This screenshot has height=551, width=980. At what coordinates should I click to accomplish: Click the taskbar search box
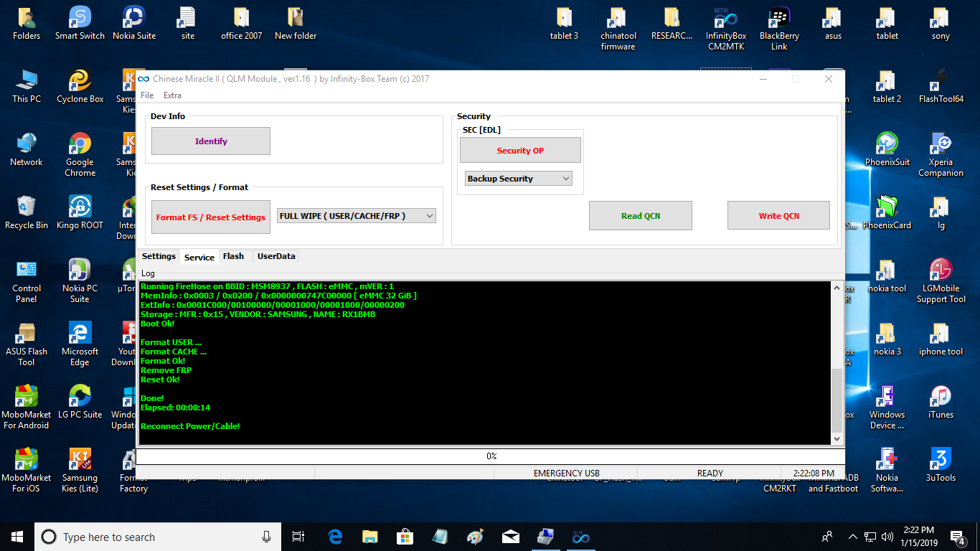click(x=156, y=537)
